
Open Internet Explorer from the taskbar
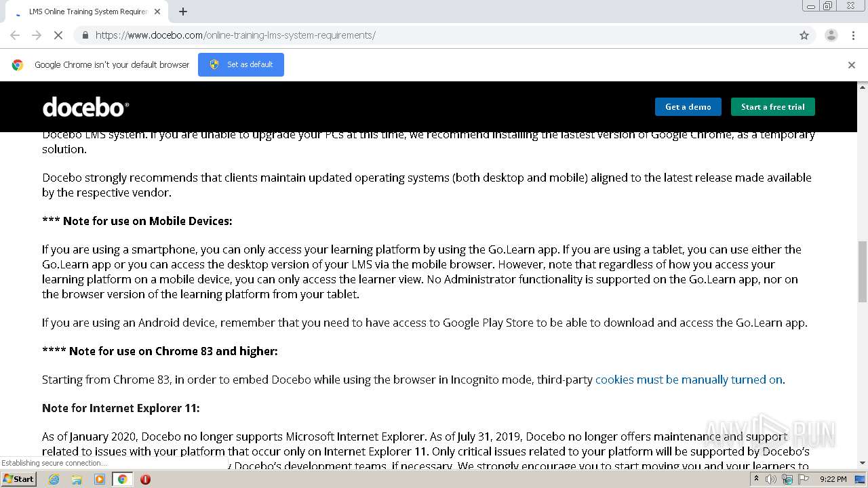tap(54, 479)
